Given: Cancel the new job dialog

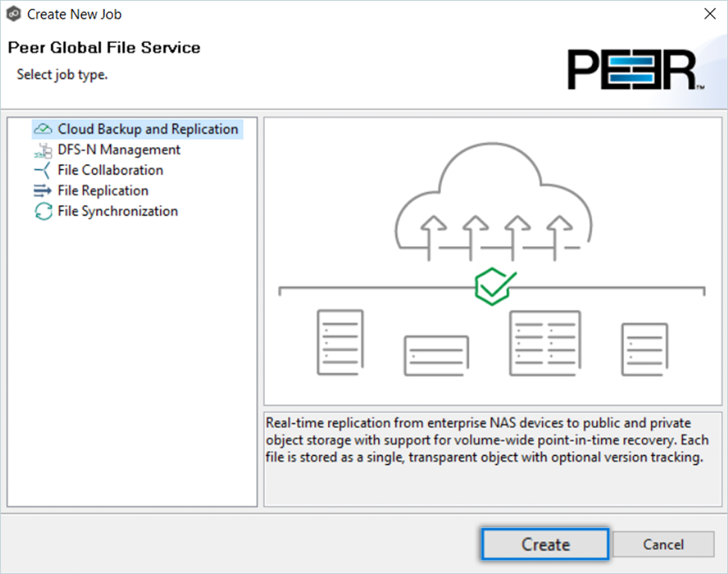Looking at the screenshot, I should 663,544.
